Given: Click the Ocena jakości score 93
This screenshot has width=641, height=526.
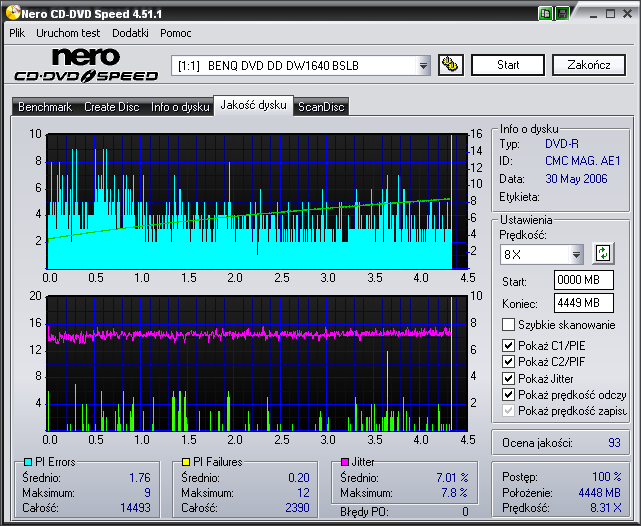Looking at the screenshot, I should 614,443.
